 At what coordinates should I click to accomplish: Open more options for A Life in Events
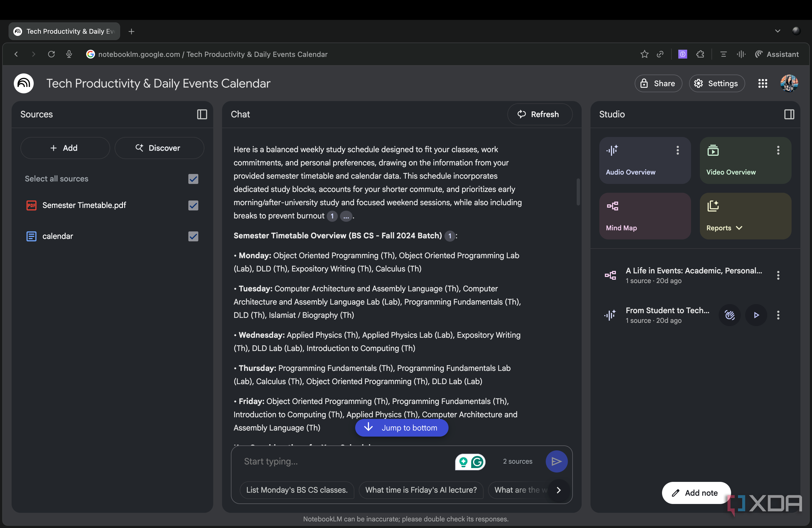click(778, 275)
